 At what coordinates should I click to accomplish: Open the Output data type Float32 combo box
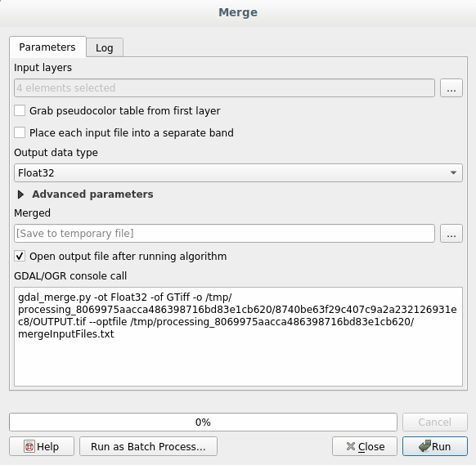[x=238, y=173]
